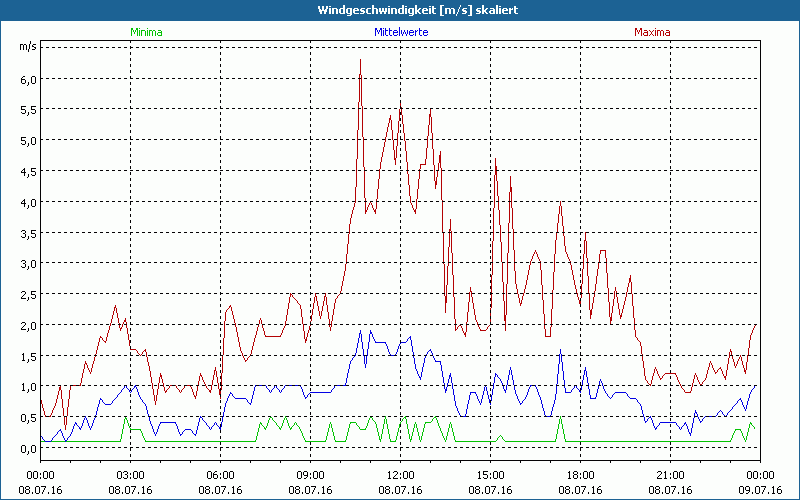
Task: Select the green 'Minima' legend label
Action: click(146, 32)
